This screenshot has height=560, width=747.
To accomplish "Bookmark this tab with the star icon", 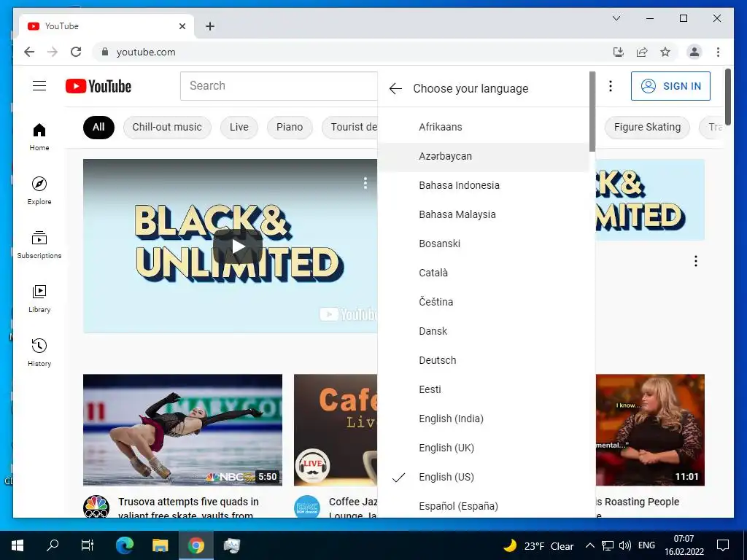I will pos(665,52).
